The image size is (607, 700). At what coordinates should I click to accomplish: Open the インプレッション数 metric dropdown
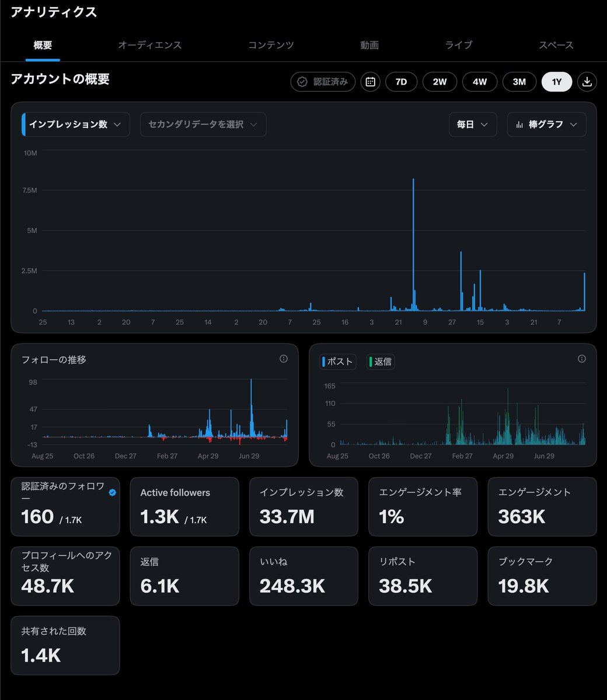(76, 125)
